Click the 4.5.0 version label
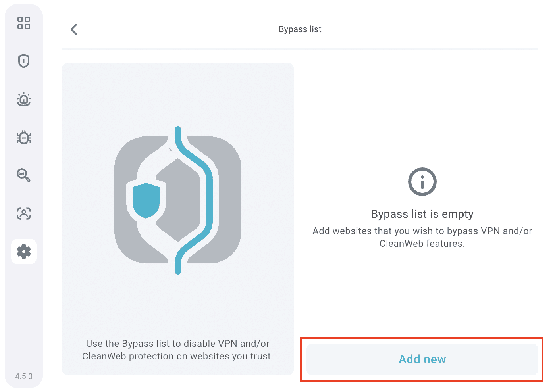The image size is (555, 392). [24, 376]
